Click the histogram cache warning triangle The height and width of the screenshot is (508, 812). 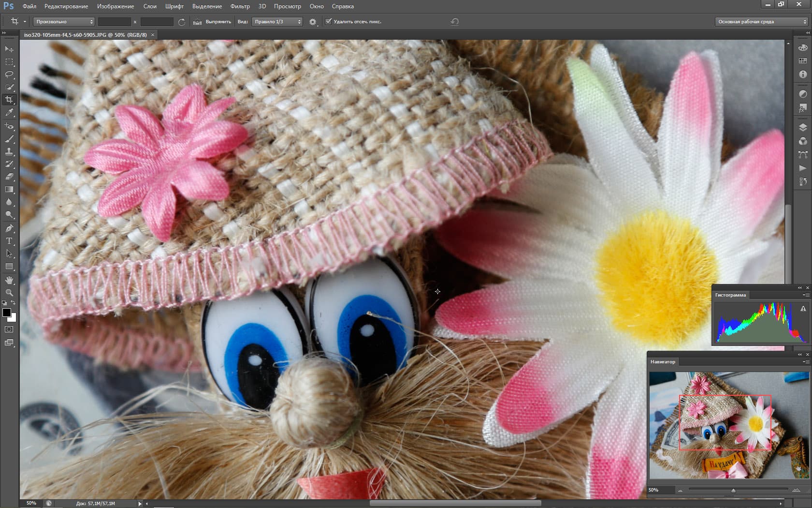[x=803, y=309]
